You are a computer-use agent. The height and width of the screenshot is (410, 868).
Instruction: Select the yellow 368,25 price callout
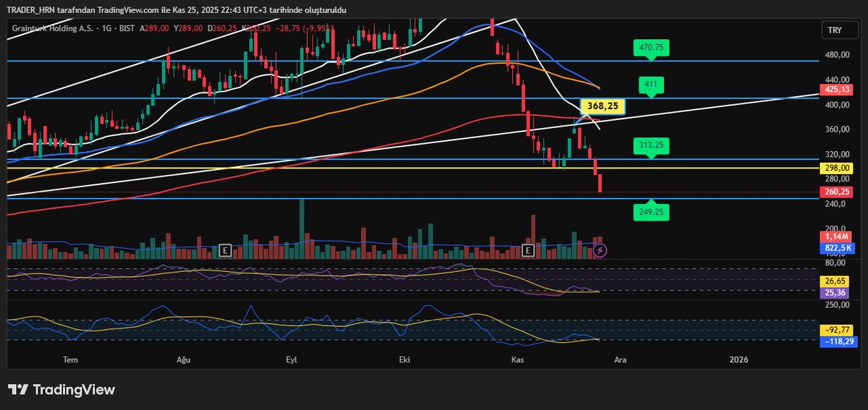pyautogui.click(x=602, y=106)
